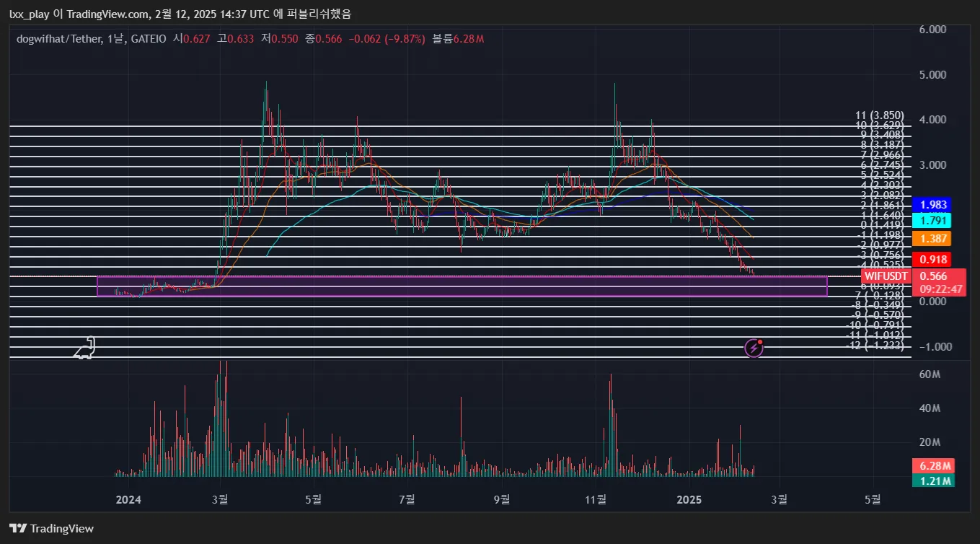Viewport: 980px width, 544px height.
Task: Select the purple rectangle support zone
Action: coord(462,286)
